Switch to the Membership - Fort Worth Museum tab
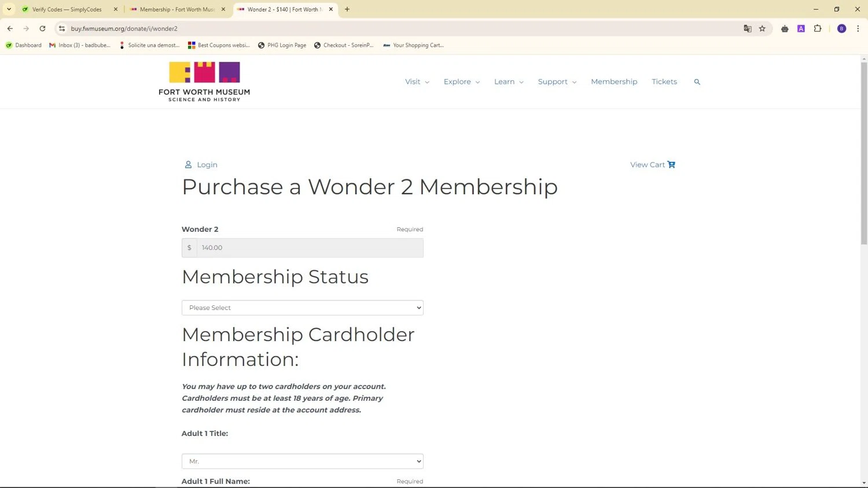This screenshot has height=488, width=868. pyautogui.click(x=177, y=9)
